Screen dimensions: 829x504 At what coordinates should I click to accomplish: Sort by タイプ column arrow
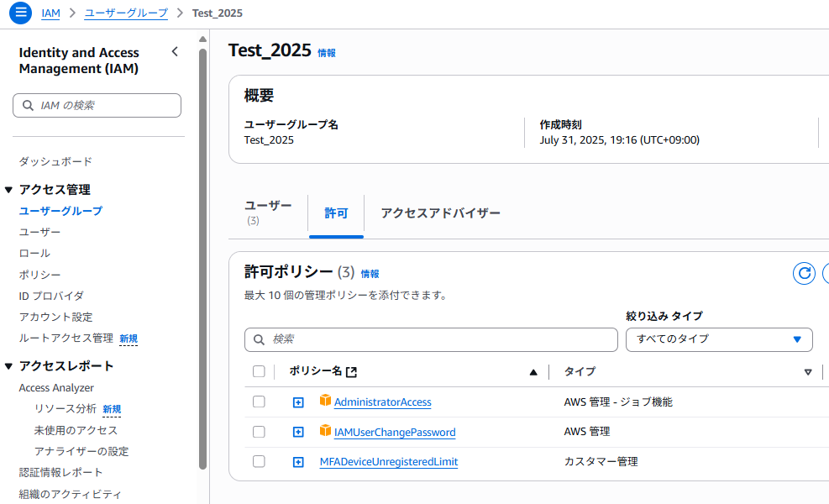(808, 372)
